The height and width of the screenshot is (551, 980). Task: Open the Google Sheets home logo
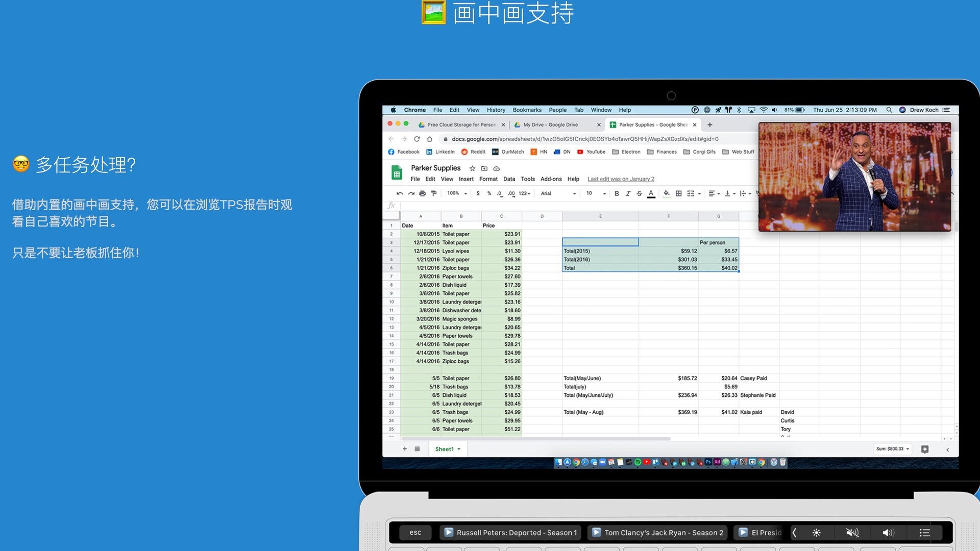397,173
